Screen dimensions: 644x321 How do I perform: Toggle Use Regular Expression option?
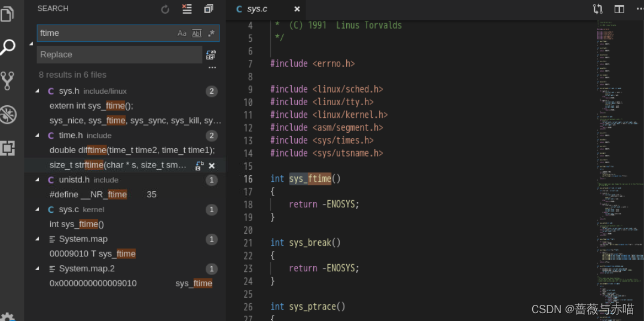(x=211, y=33)
